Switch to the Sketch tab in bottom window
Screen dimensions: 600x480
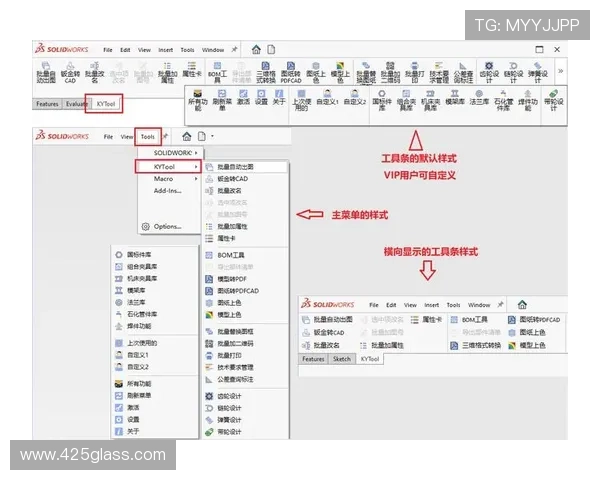pos(341,358)
